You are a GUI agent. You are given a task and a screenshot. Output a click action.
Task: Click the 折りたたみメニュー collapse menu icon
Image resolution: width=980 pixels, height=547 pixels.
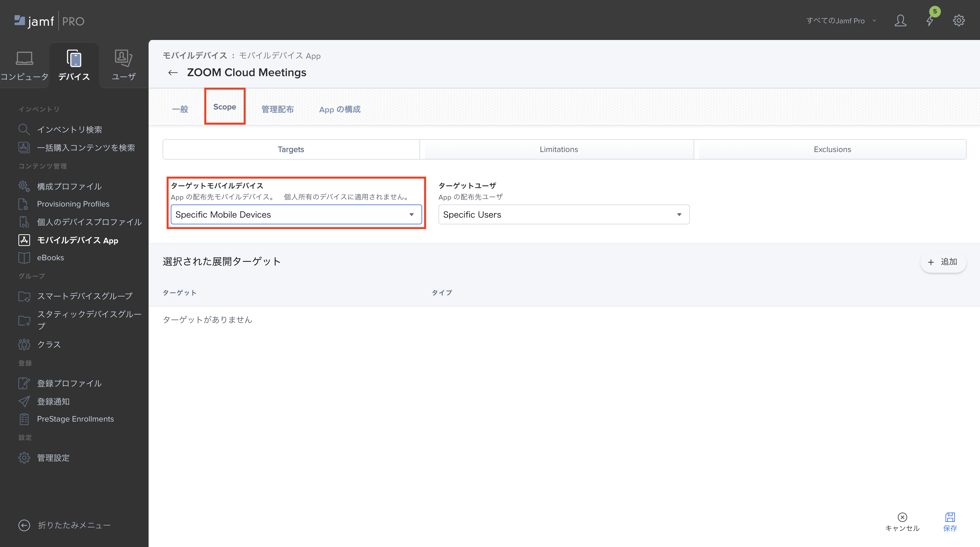[24, 525]
